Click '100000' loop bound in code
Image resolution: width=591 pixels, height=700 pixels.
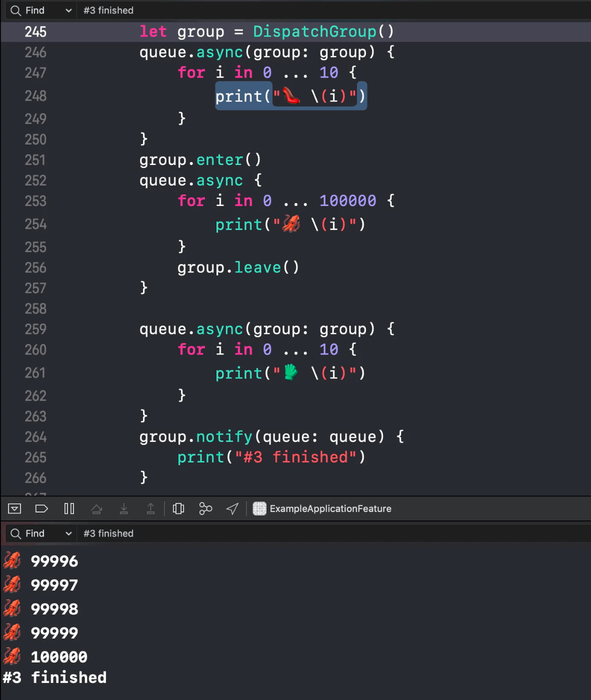tap(348, 201)
